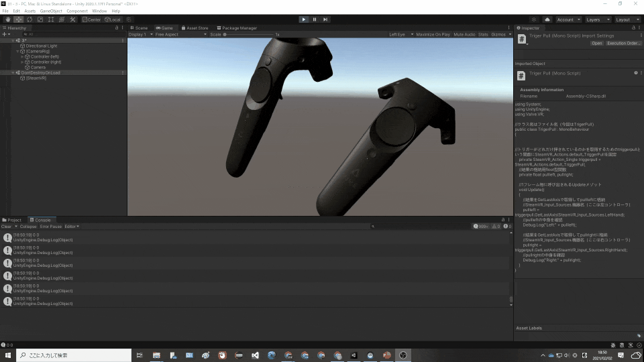Open the Account dropdown

coord(568,19)
